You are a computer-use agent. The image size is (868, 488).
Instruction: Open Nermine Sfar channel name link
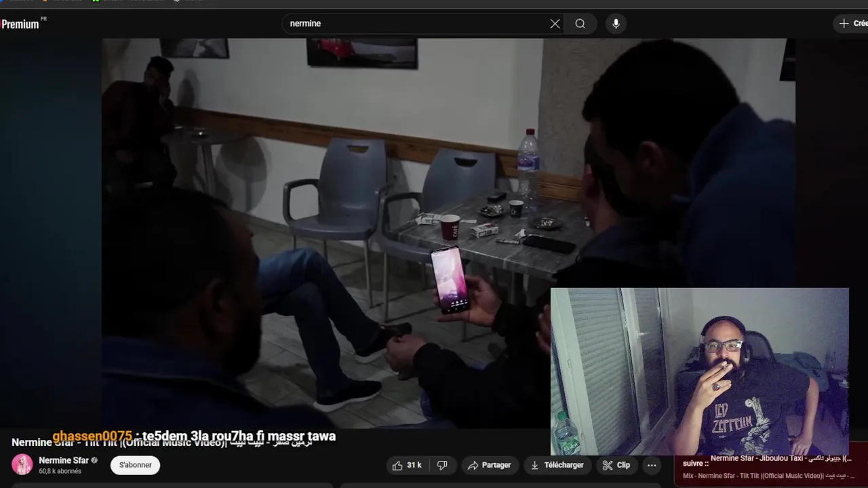(64, 460)
